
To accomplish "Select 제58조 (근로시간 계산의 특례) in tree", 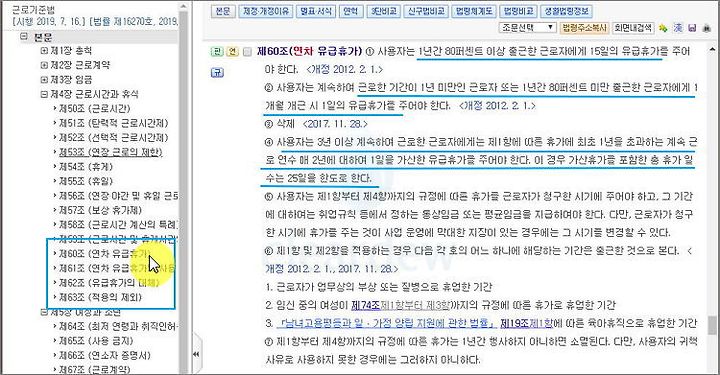I will (118, 225).
